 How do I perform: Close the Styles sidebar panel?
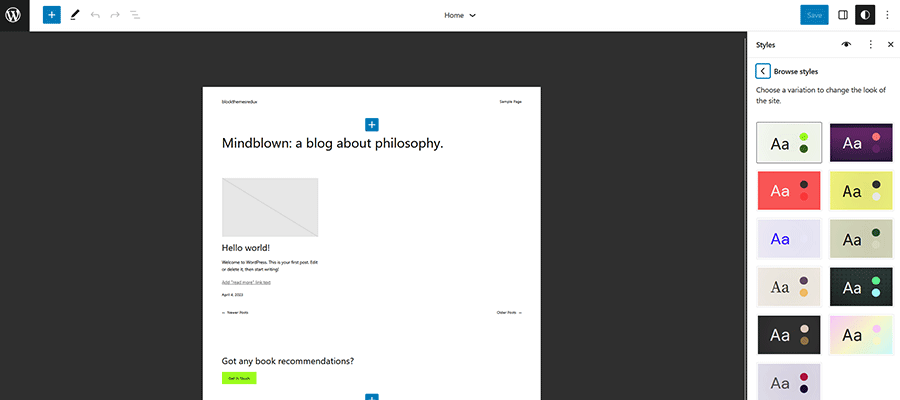(890, 45)
